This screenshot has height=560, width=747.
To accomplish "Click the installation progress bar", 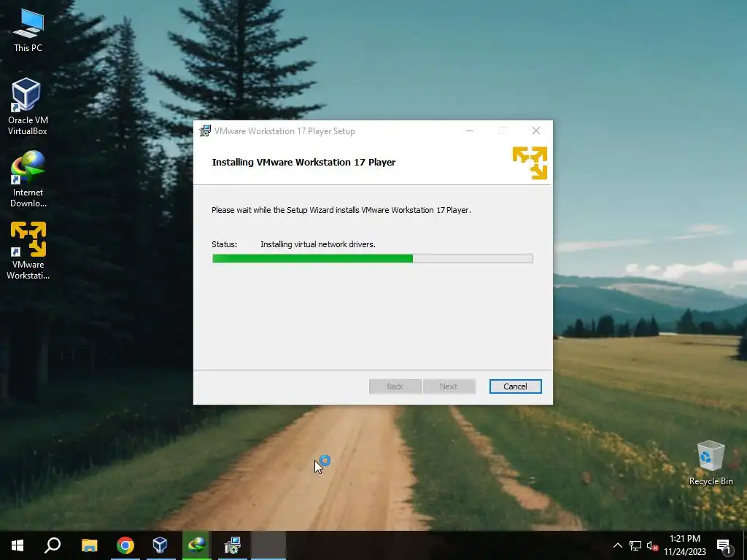I will 373,259.
